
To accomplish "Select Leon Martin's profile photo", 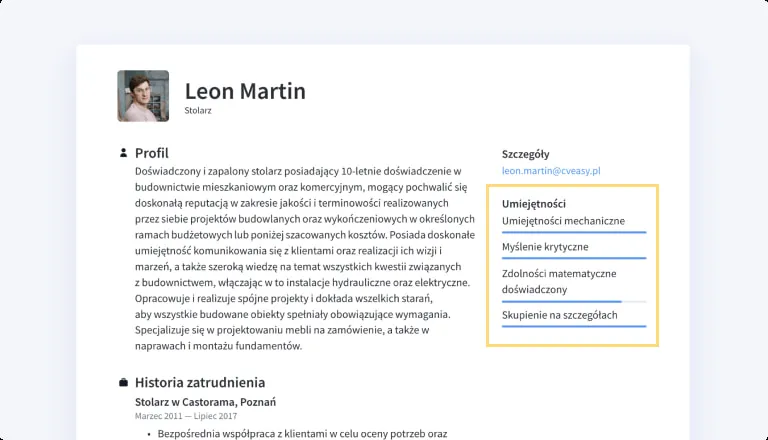I will pyautogui.click(x=143, y=96).
